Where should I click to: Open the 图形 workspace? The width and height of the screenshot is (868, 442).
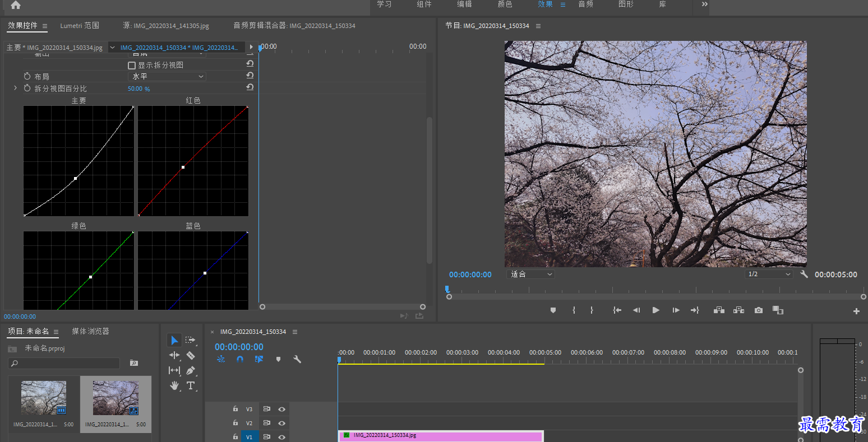pos(626,4)
